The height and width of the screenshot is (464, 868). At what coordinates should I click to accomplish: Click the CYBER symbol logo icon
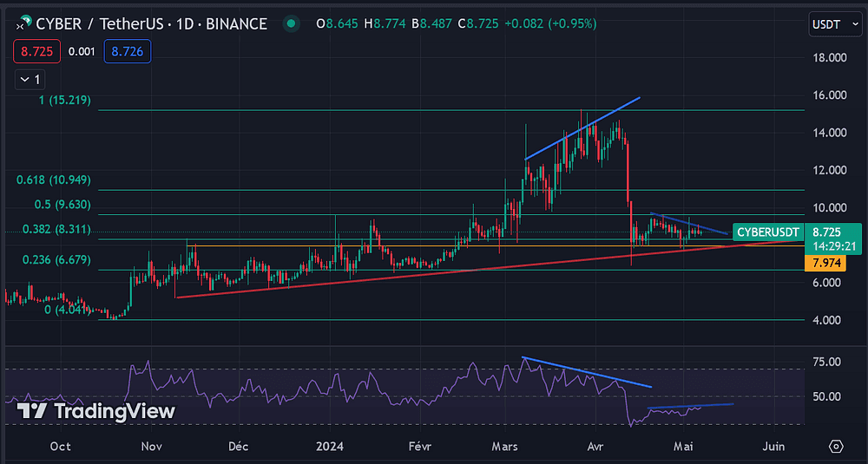pyautogui.click(x=23, y=23)
